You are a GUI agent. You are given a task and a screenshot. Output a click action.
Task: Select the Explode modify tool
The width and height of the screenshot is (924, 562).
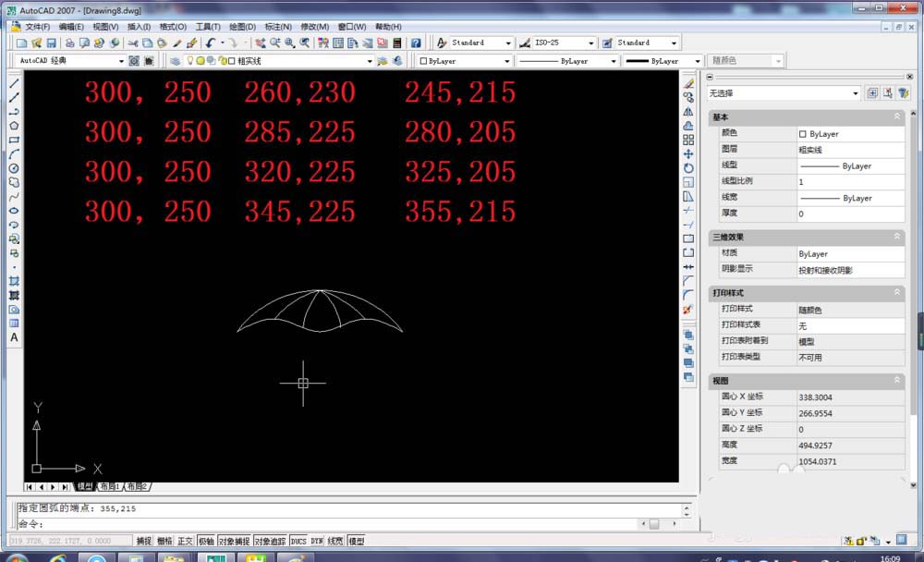click(x=688, y=310)
